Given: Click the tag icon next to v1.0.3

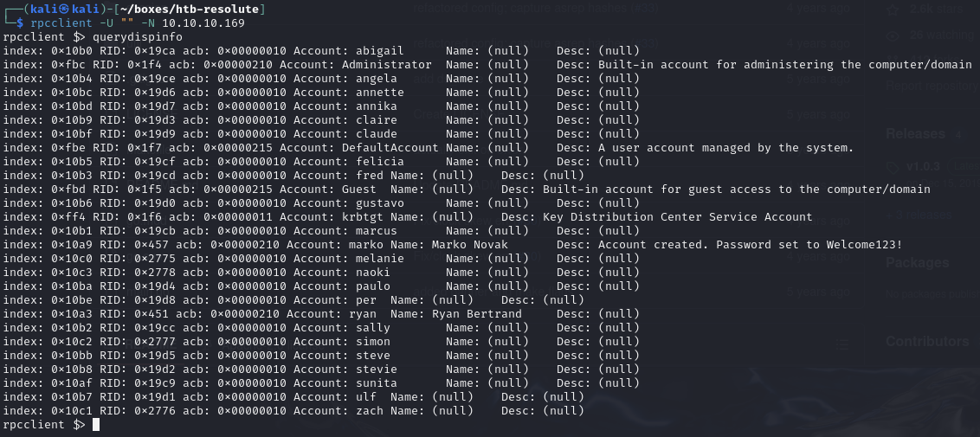Looking at the screenshot, I should 893,165.
